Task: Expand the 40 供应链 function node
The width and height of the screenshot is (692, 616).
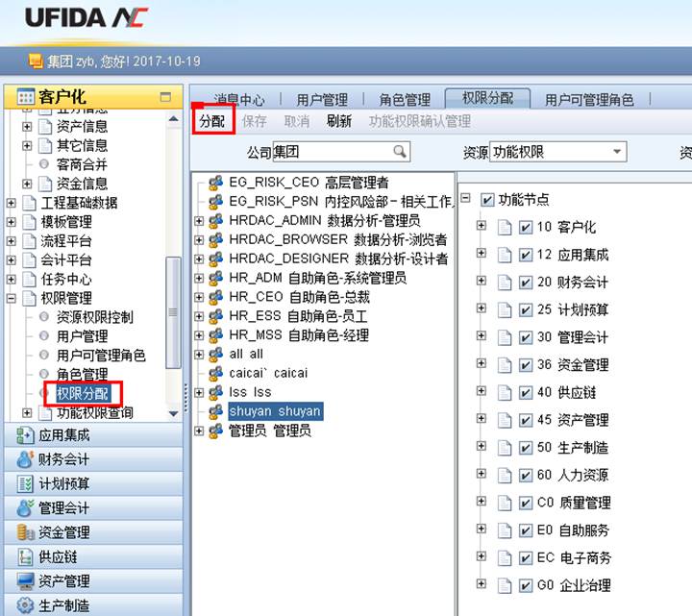Action: tap(482, 391)
